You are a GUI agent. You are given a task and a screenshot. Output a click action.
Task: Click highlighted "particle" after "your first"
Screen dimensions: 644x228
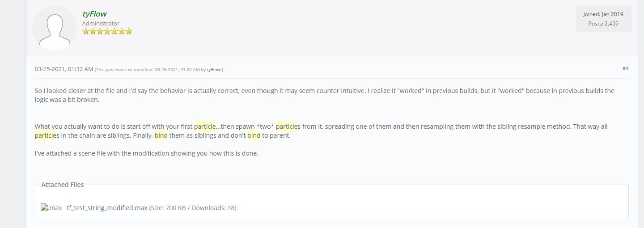pyautogui.click(x=205, y=127)
